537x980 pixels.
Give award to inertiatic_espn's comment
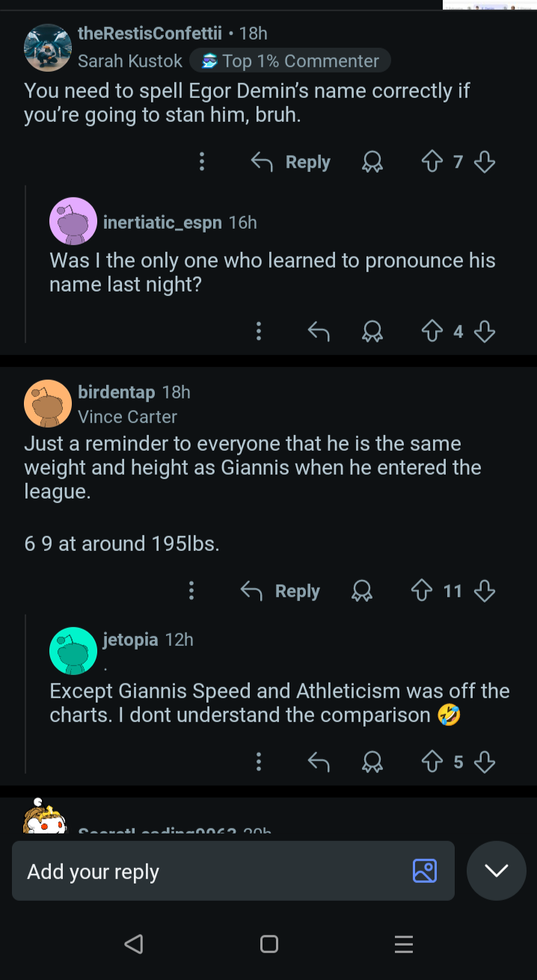pyautogui.click(x=372, y=331)
